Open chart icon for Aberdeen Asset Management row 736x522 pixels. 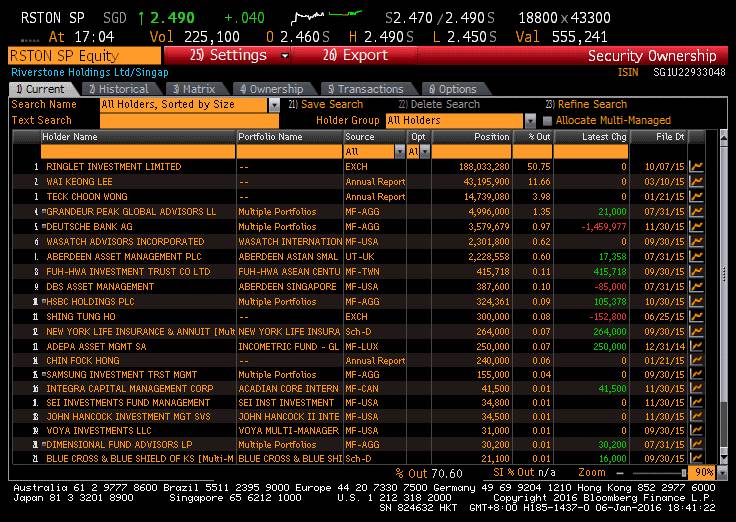[x=696, y=257]
